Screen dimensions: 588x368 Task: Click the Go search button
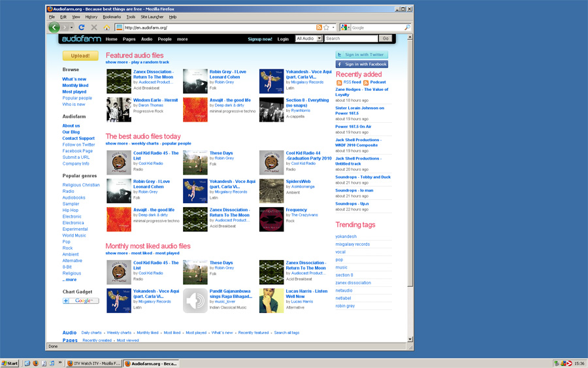385,39
